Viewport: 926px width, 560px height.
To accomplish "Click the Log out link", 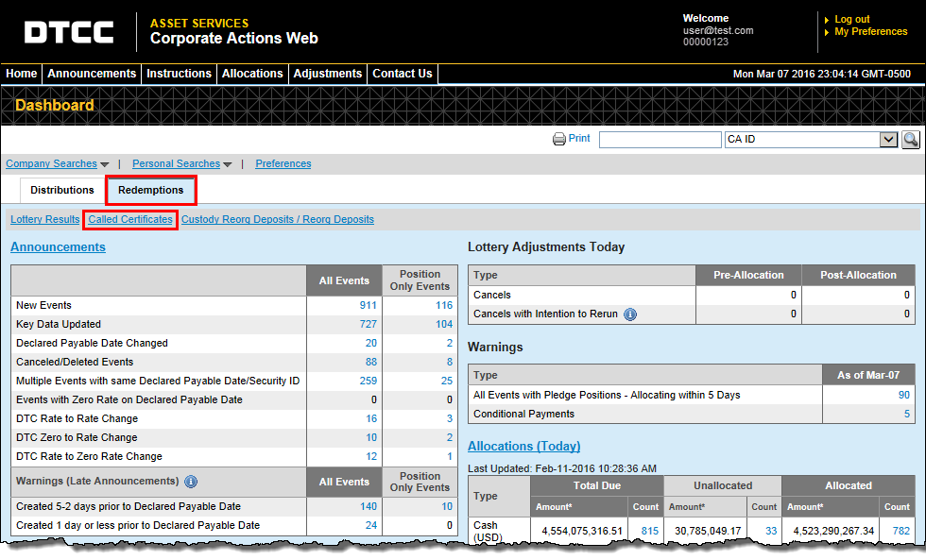I will (x=851, y=19).
